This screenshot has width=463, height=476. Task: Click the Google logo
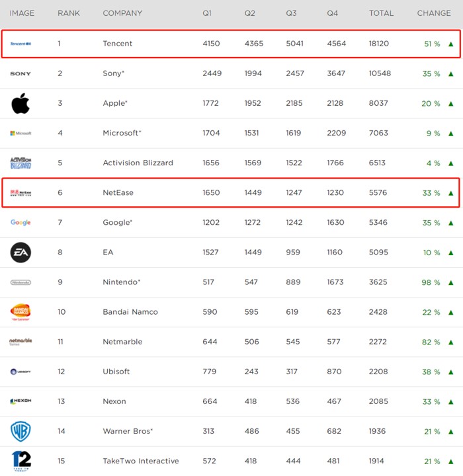pos(21,223)
